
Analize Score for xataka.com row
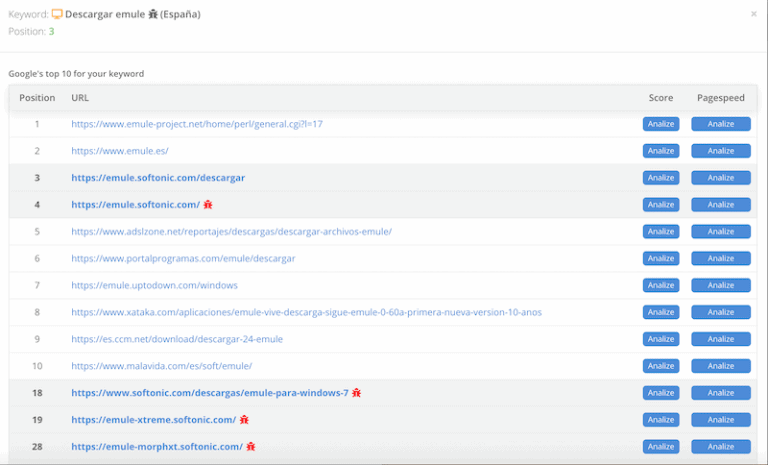click(x=661, y=312)
